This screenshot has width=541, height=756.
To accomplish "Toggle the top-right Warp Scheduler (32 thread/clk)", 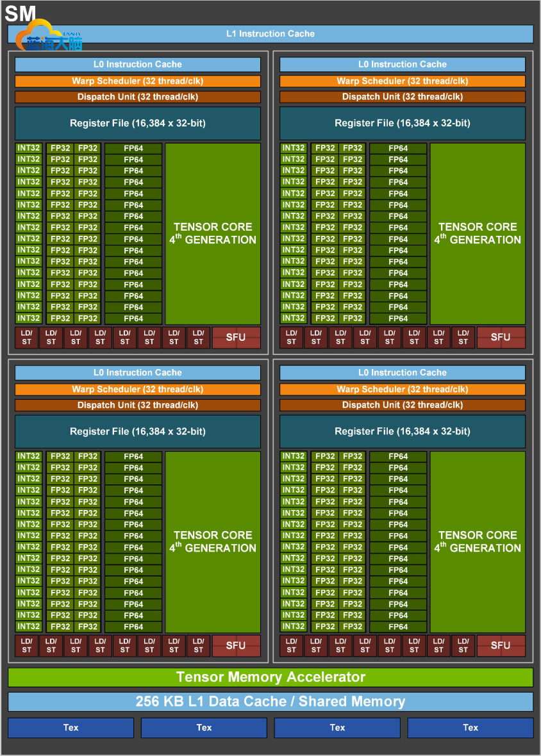I will 402,81.
